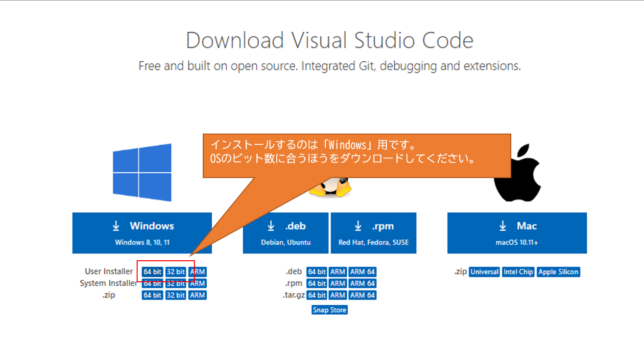Download the .rpm package for Red Hat

point(374,233)
